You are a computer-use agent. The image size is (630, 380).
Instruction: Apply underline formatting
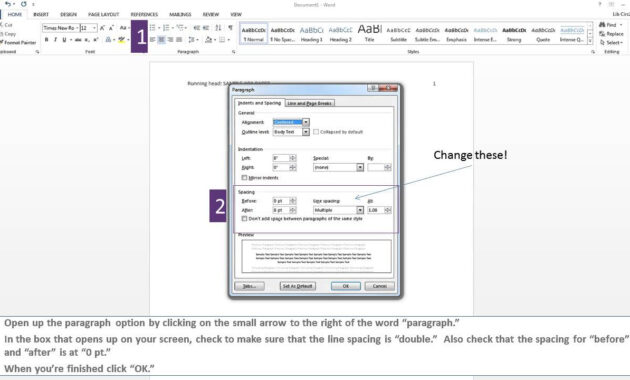64,40
